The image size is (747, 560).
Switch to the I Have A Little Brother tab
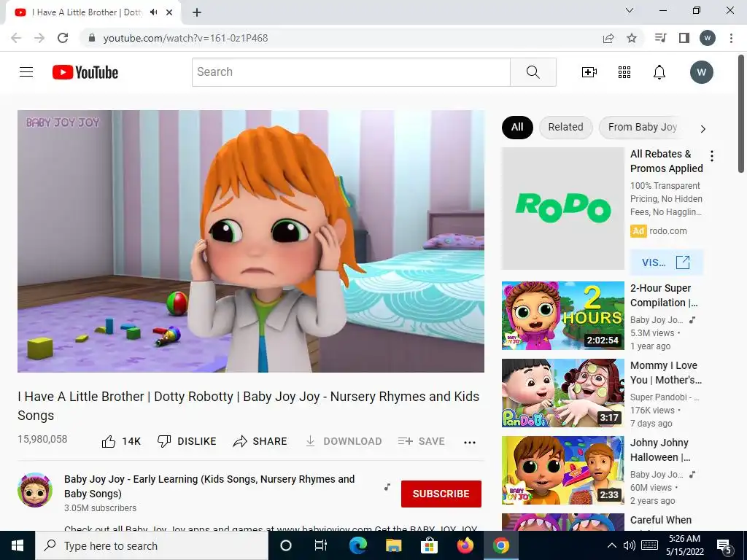[88, 12]
